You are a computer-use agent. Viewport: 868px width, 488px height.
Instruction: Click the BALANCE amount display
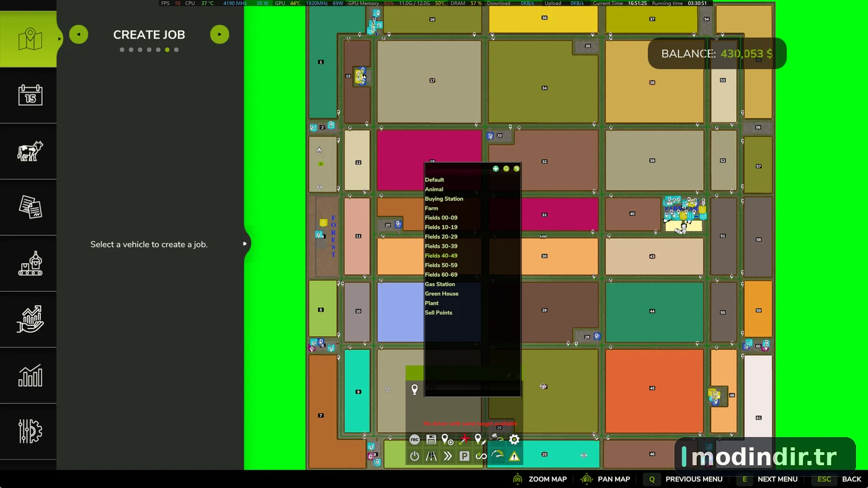717,54
